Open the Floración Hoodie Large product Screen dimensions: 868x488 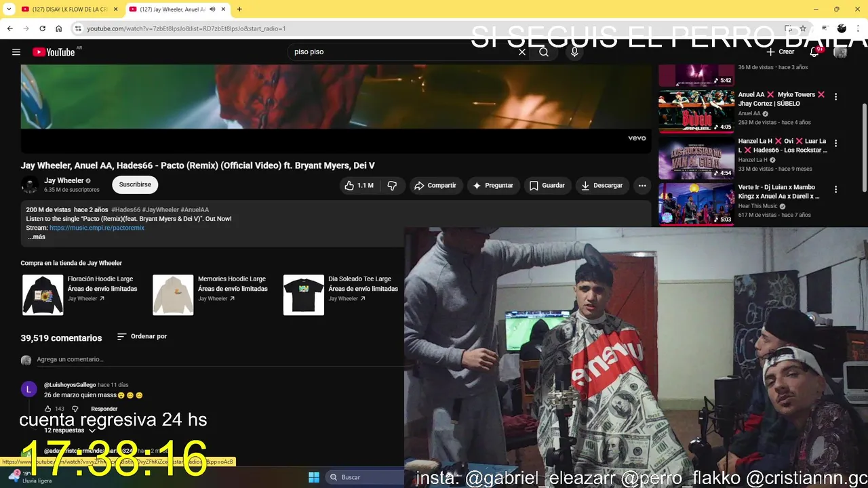coord(81,295)
